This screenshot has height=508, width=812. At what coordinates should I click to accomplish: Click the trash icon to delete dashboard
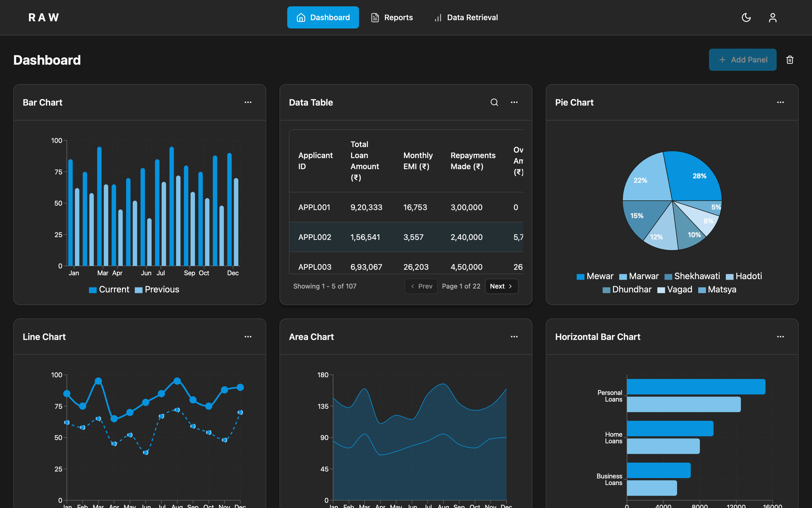coord(790,59)
